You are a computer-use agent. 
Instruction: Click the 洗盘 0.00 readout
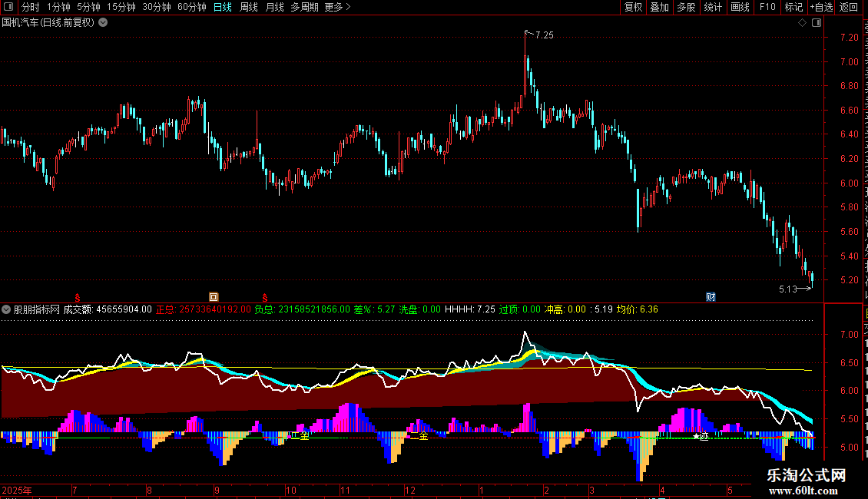click(420, 310)
